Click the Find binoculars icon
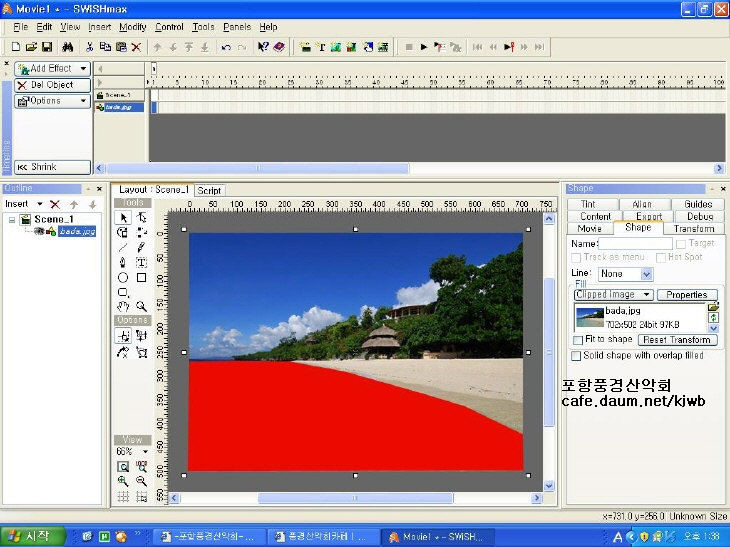 click(68, 47)
